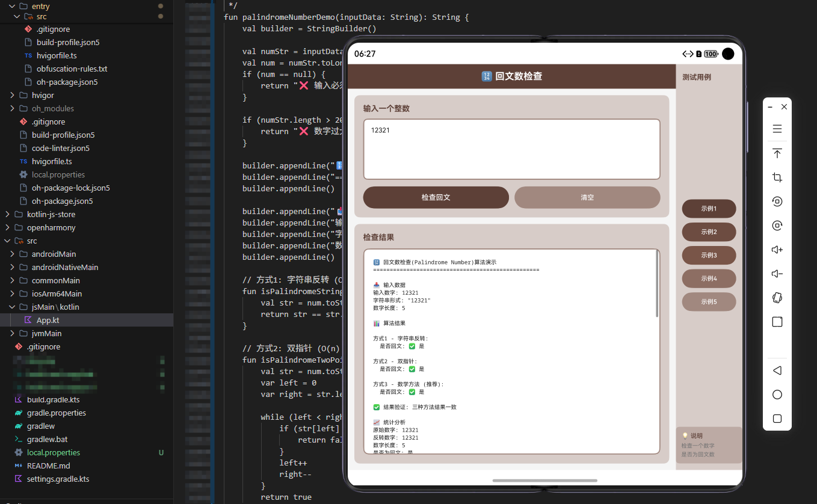Click the Gradle elephant icon of gradle.properties
Screen dimensions: 817x504
tap(18, 413)
